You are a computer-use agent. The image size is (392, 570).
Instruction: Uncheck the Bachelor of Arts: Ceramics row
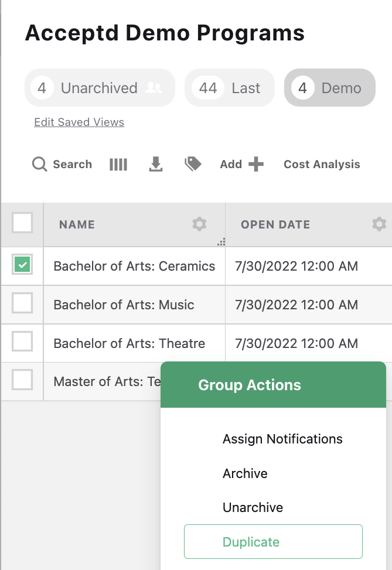(x=22, y=266)
